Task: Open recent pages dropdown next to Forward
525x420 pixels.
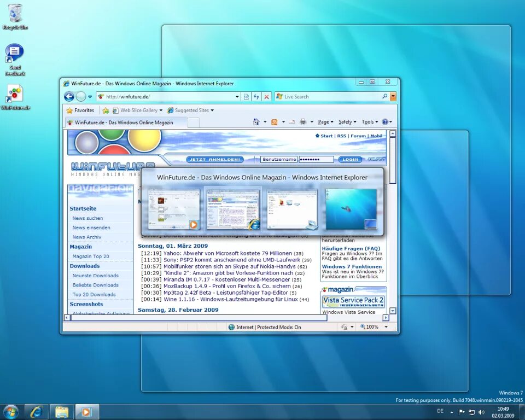Action: 90,97
